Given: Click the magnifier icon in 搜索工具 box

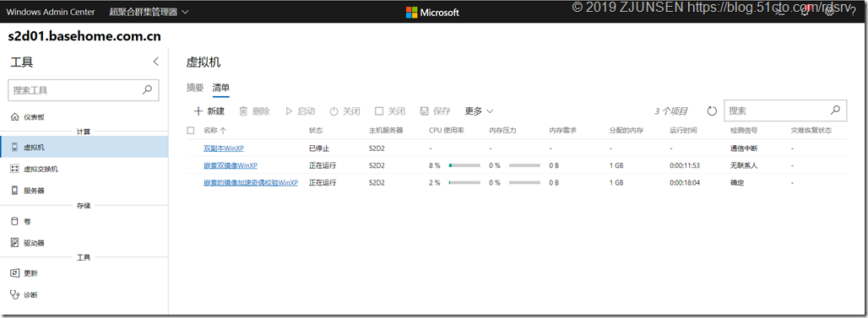Looking at the screenshot, I should click(147, 89).
